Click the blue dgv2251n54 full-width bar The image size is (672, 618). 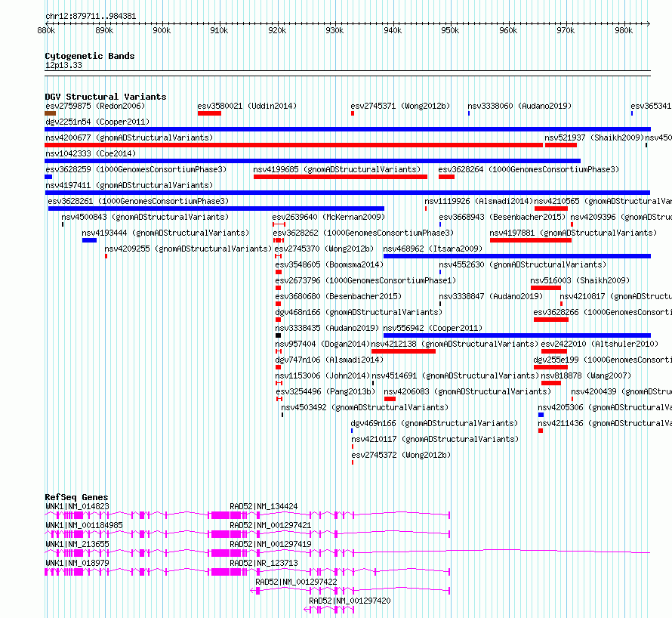click(347, 129)
